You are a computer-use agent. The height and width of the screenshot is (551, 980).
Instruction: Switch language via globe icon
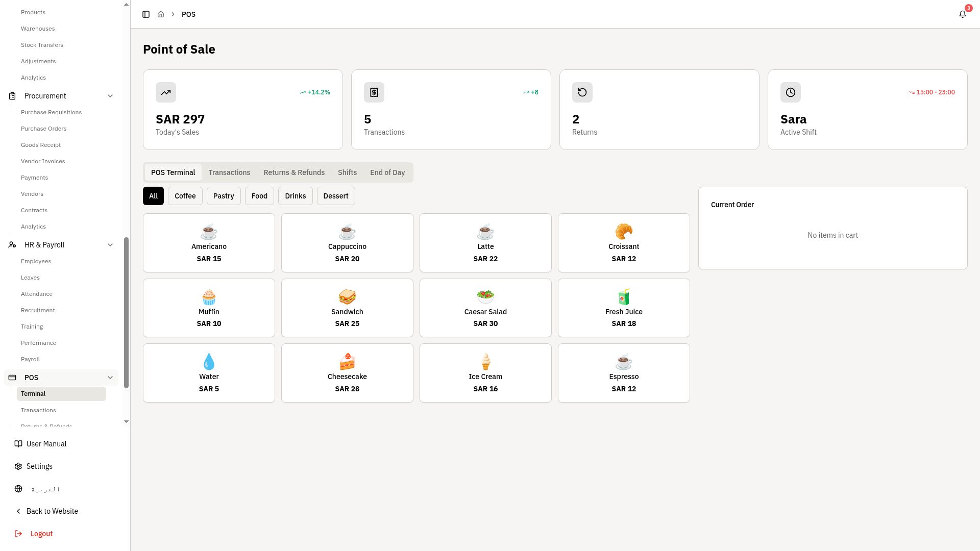[x=18, y=489]
